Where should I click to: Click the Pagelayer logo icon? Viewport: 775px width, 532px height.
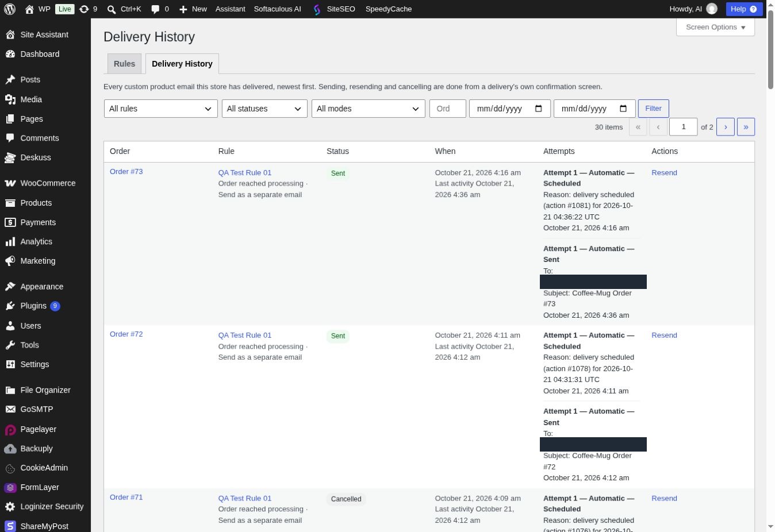click(10, 429)
